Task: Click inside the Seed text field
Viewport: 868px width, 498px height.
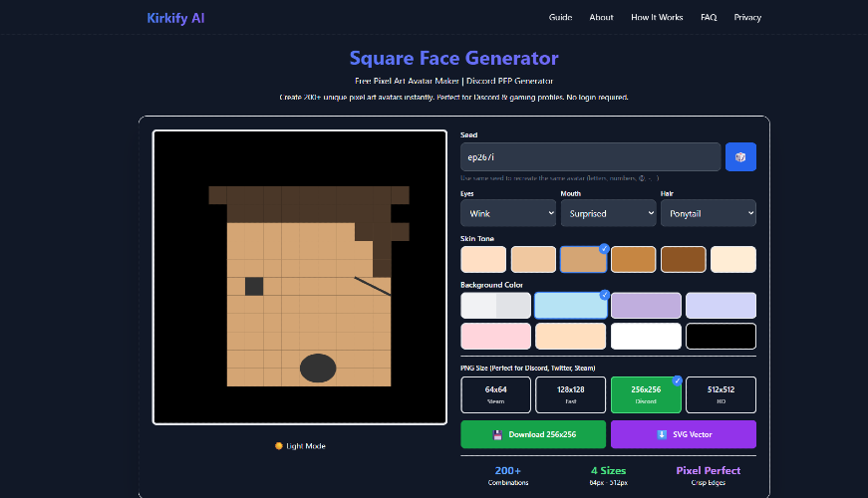Action: click(x=590, y=156)
